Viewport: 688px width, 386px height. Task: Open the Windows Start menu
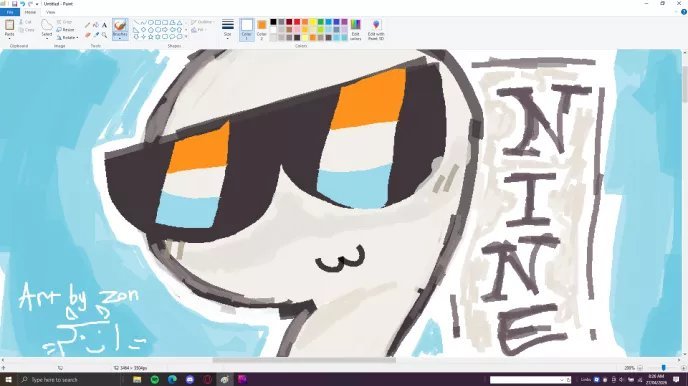point(8,379)
